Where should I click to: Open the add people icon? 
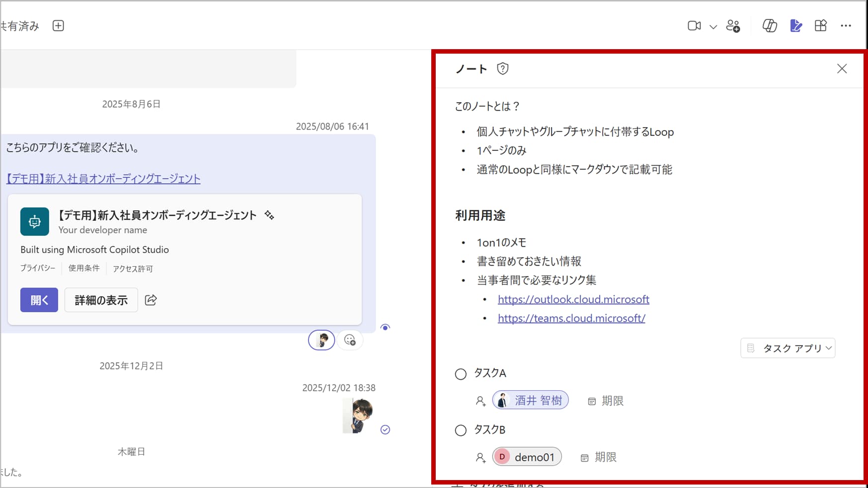click(x=733, y=26)
